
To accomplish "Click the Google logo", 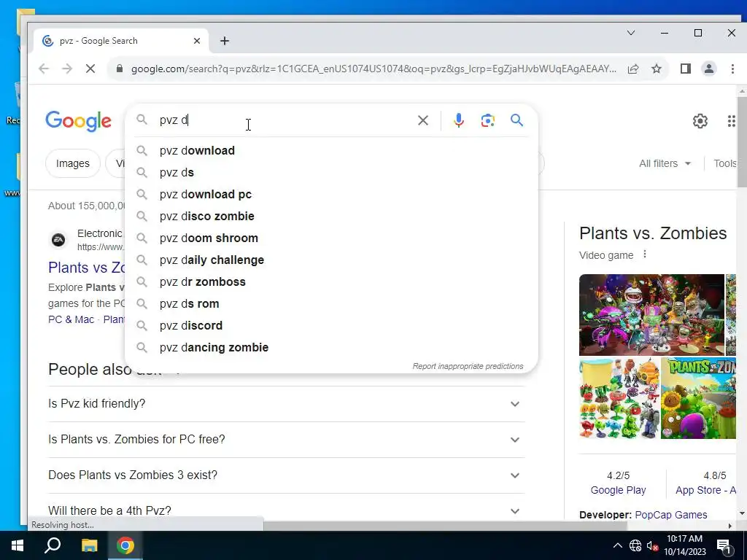I will [79, 122].
